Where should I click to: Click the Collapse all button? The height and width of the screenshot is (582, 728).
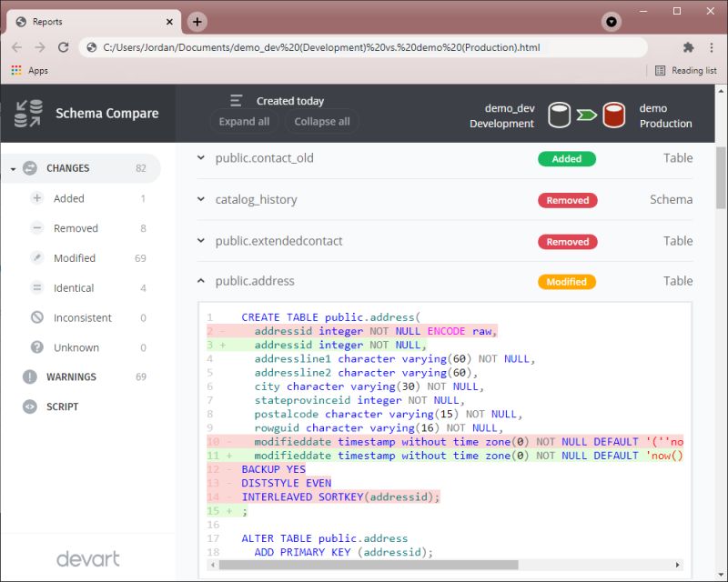pyautogui.click(x=322, y=122)
